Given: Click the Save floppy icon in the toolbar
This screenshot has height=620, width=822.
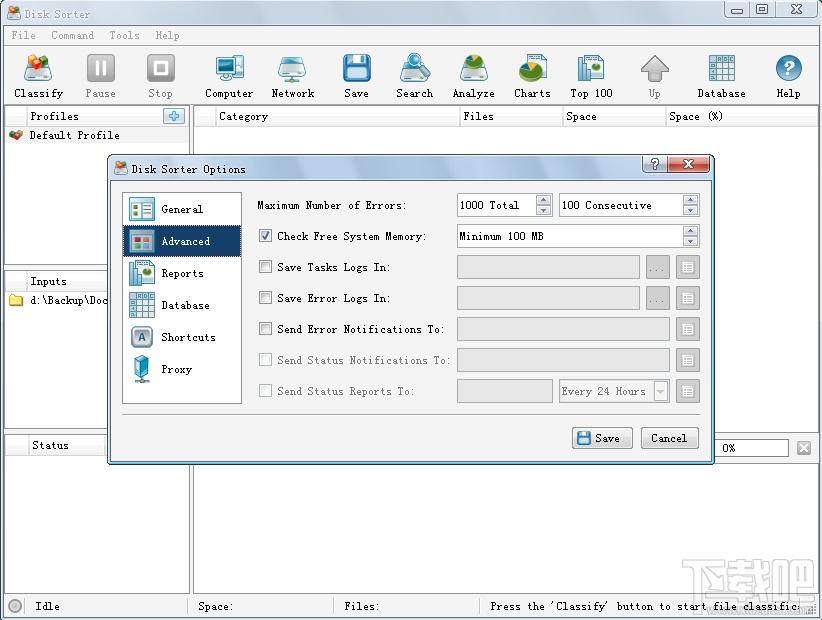Looking at the screenshot, I should coord(356,77).
